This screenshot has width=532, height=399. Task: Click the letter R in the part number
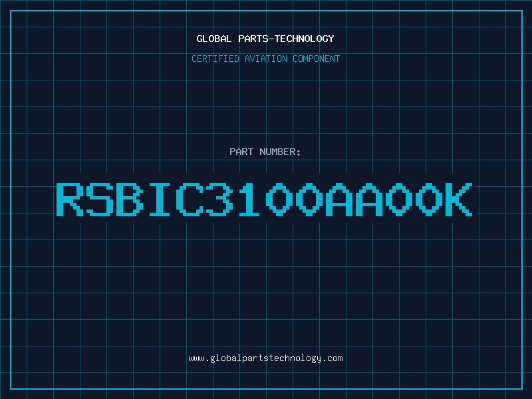point(70,199)
